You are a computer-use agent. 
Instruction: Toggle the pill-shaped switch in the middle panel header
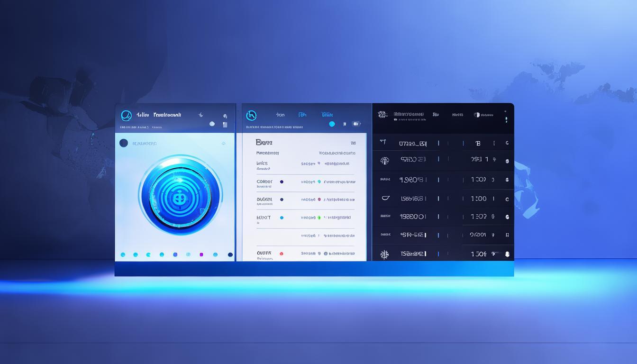(356, 124)
